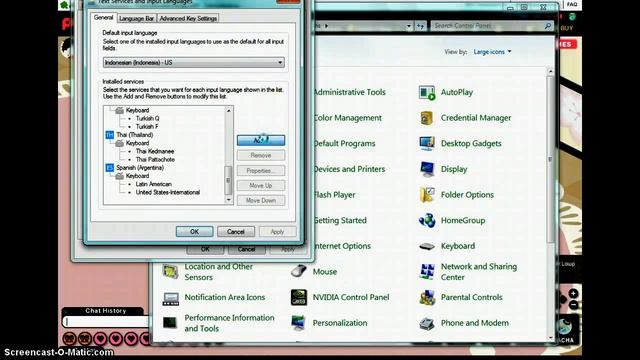
Task: Open the Keyboard icon in Control Panel
Action: [x=427, y=246]
